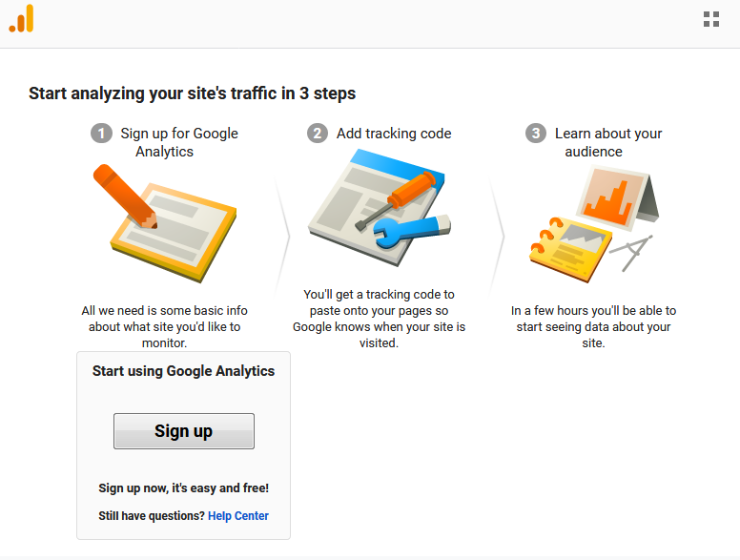Click the step 1 number badge

coord(101,134)
